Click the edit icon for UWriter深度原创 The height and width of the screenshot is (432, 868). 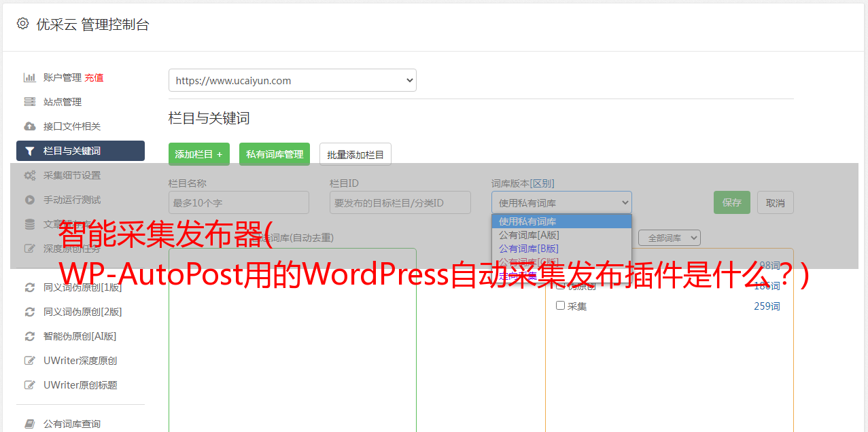[x=30, y=361]
